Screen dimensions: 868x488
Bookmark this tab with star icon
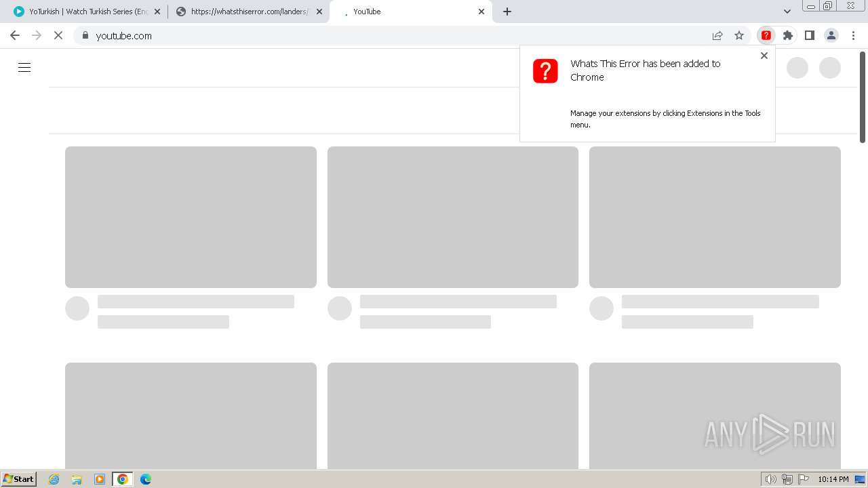click(x=739, y=35)
